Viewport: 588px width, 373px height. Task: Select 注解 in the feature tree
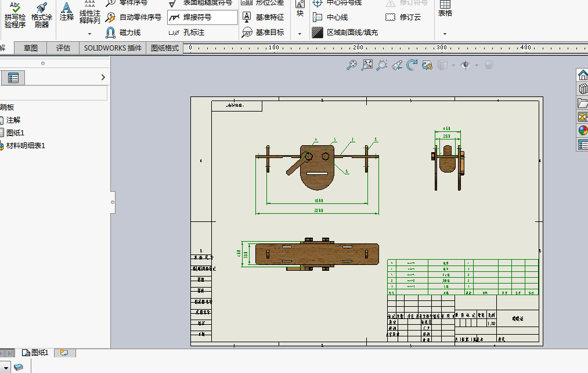(x=13, y=120)
